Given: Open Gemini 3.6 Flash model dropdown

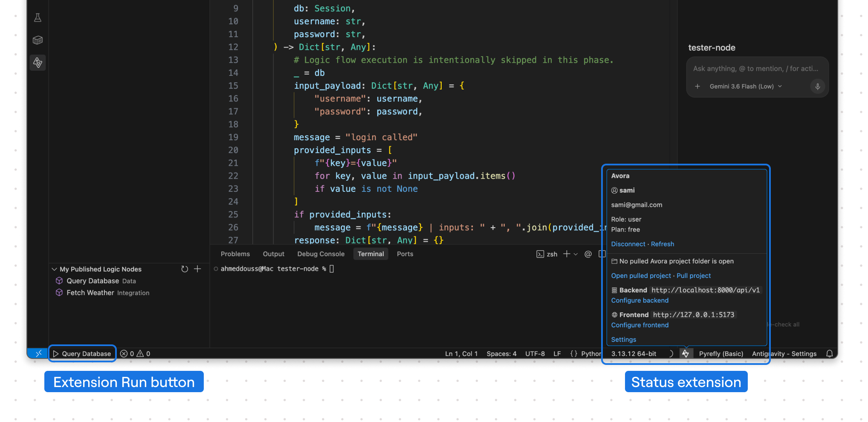Looking at the screenshot, I should tap(746, 86).
